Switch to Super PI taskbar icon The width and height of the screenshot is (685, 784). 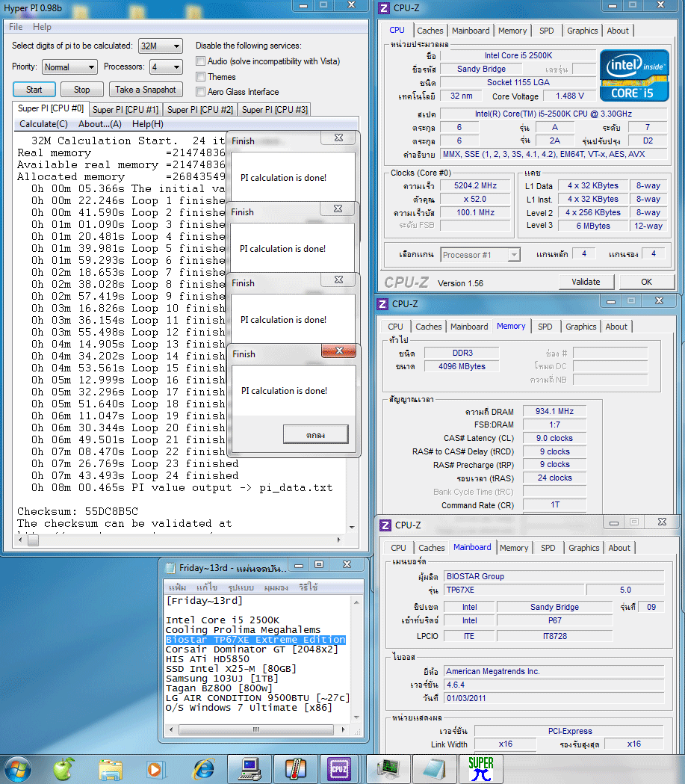tap(480, 769)
